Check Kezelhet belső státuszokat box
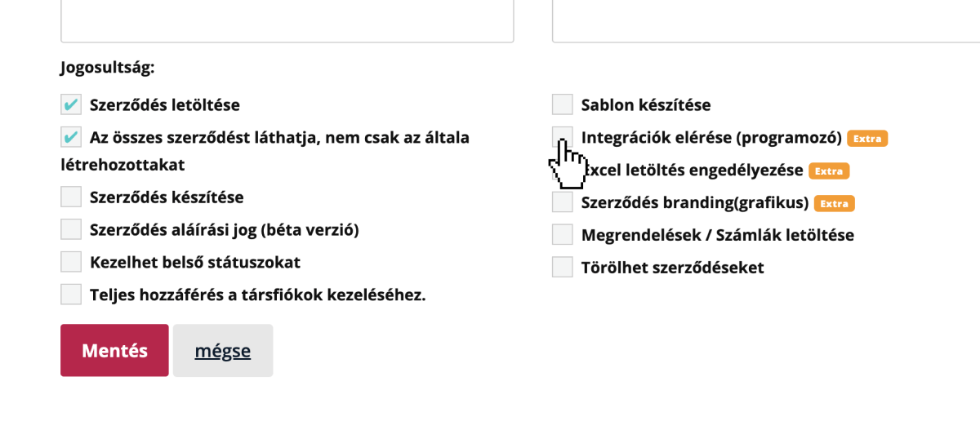 pos(71,262)
